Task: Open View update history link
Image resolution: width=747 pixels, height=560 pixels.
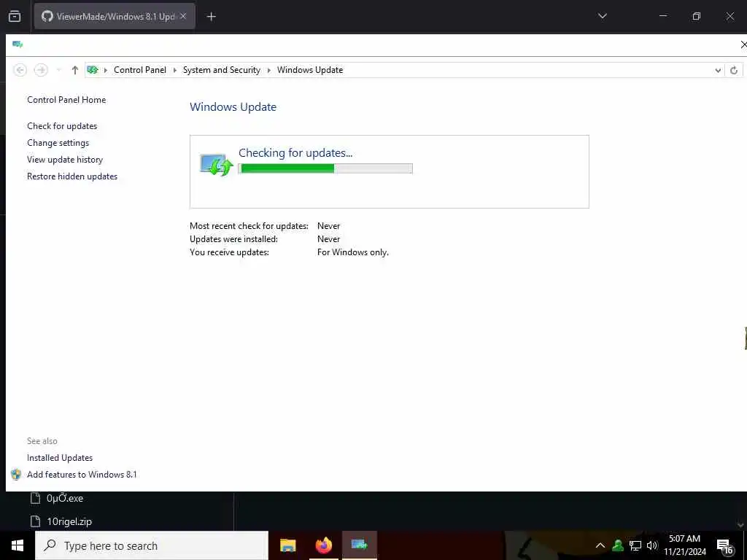Action: pyautogui.click(x=65, y=160)
